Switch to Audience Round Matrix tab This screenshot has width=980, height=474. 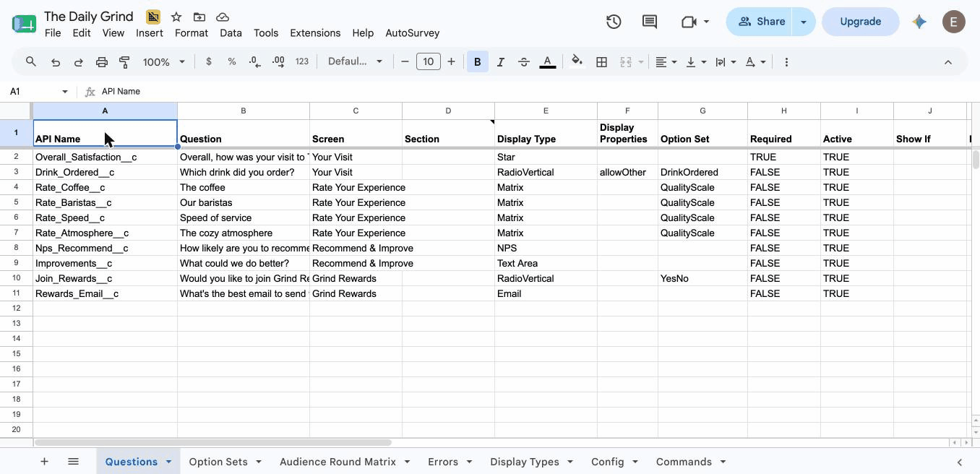[x=338, y=462]
